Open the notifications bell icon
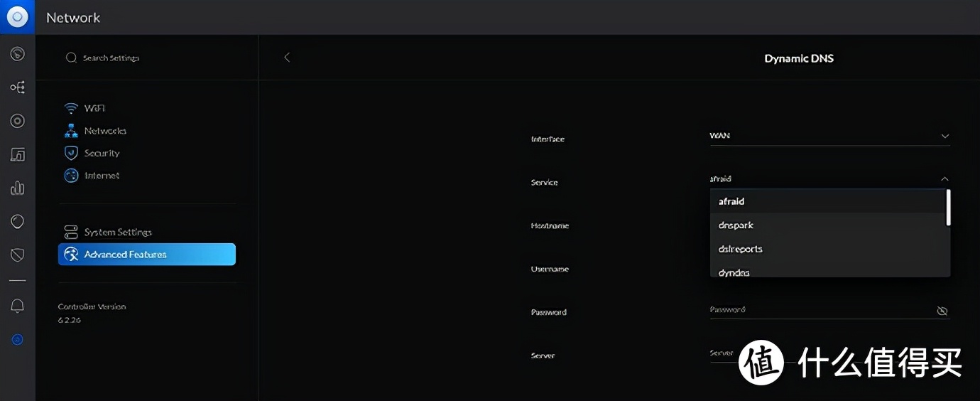980x401 pixels. (x=18, y=306)
